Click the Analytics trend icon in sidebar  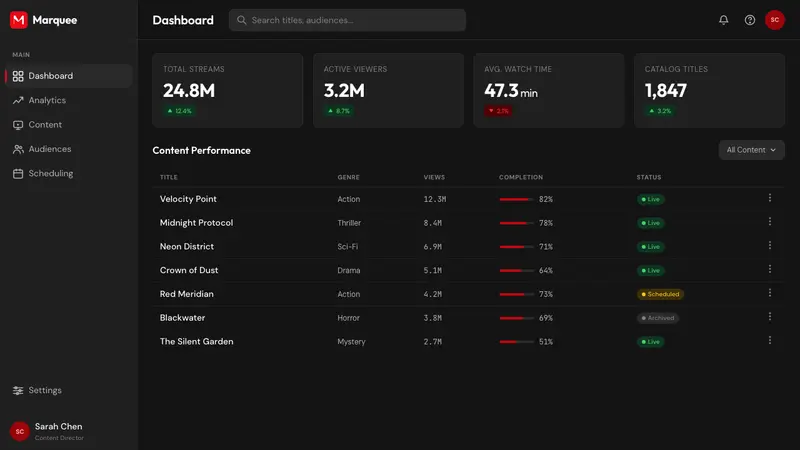tap(18, 101)
